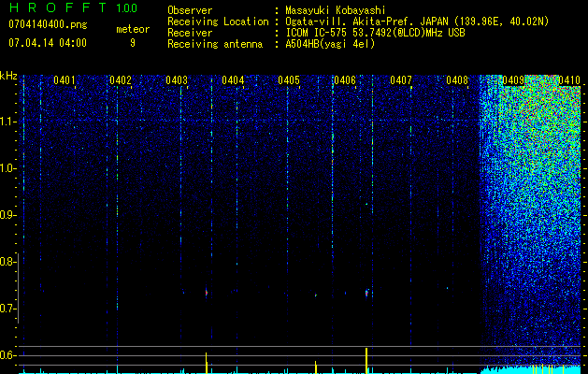Click the date stamp 07.04.14 04:00
Image resolution: width=588 pixels, height=374 pixels.
click(x=48, y=43)
